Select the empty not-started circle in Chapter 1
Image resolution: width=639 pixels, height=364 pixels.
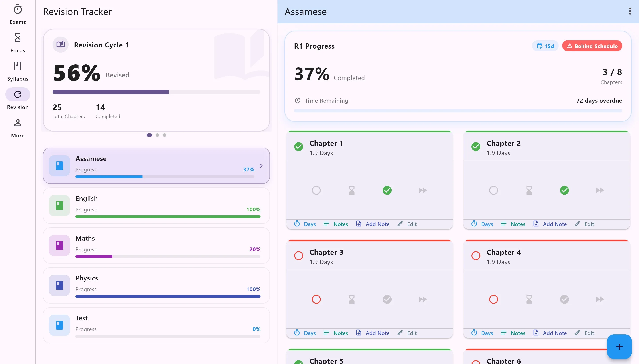coord(316,190)
